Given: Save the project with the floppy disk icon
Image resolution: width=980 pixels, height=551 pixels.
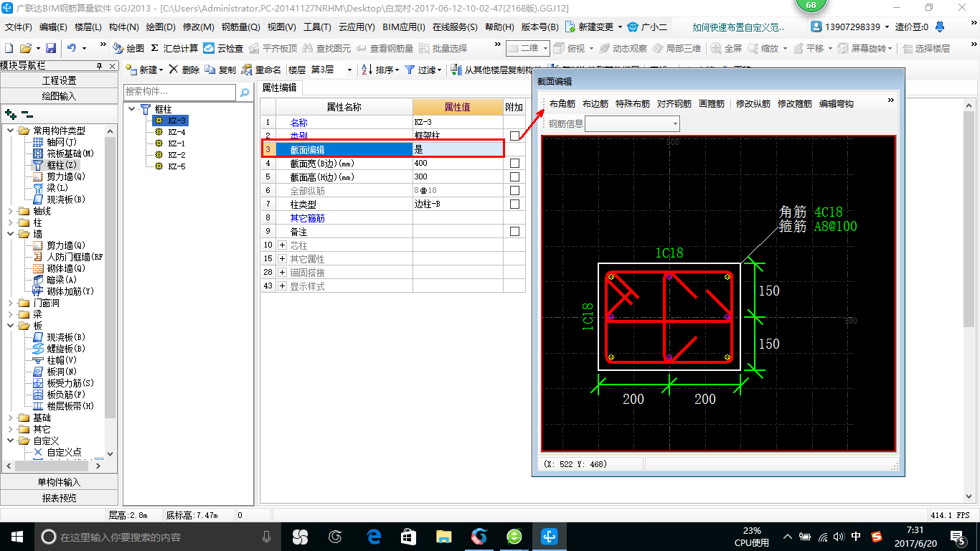Looking at the screenshot, I should (51, 48).
